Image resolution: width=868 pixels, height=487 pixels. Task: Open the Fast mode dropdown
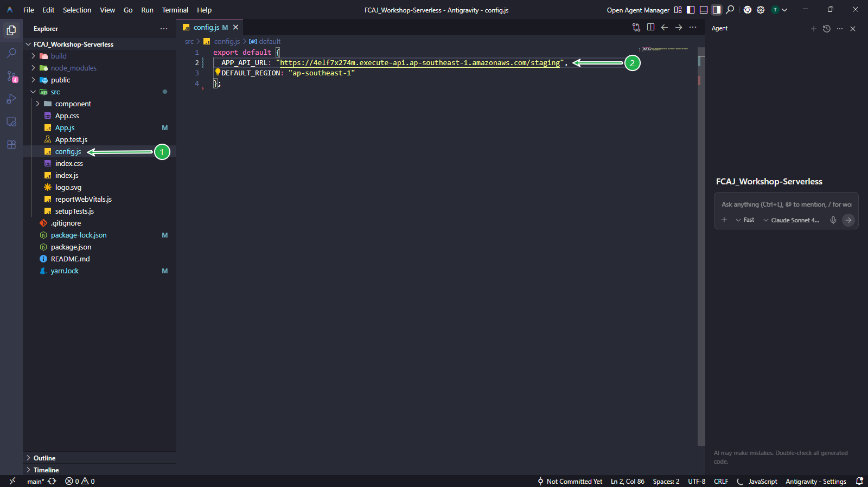(x=745, y=220)
